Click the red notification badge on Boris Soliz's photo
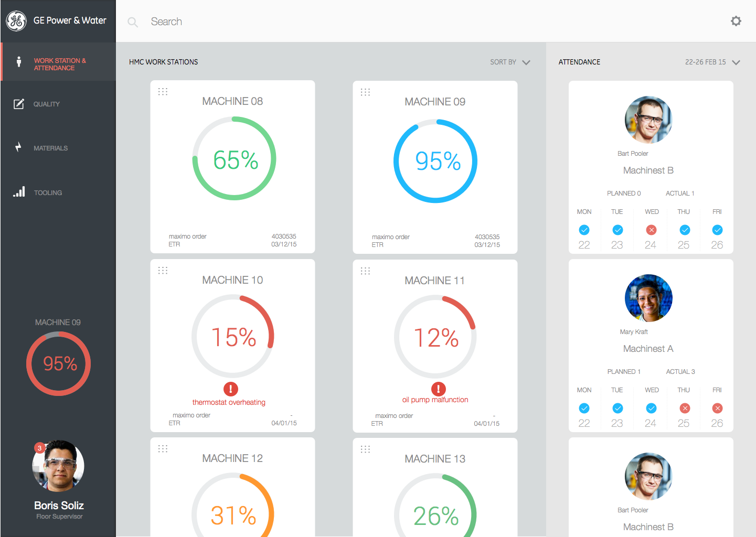 (x=39, y=448)
